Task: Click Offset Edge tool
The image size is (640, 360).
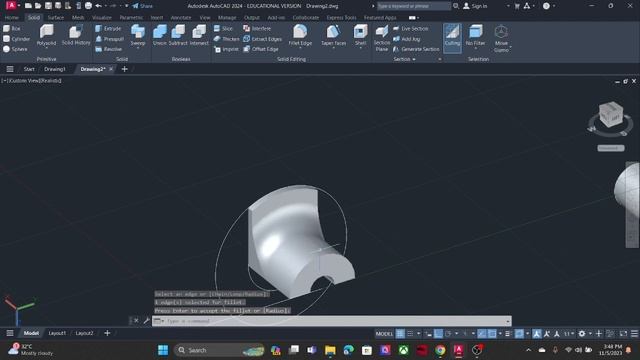Action: point(261,49)
